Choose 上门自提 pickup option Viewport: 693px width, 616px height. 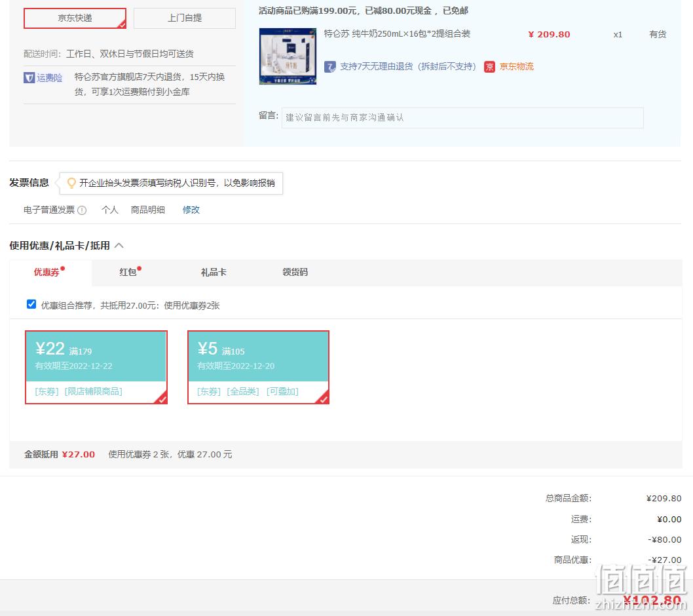point(184,18)
